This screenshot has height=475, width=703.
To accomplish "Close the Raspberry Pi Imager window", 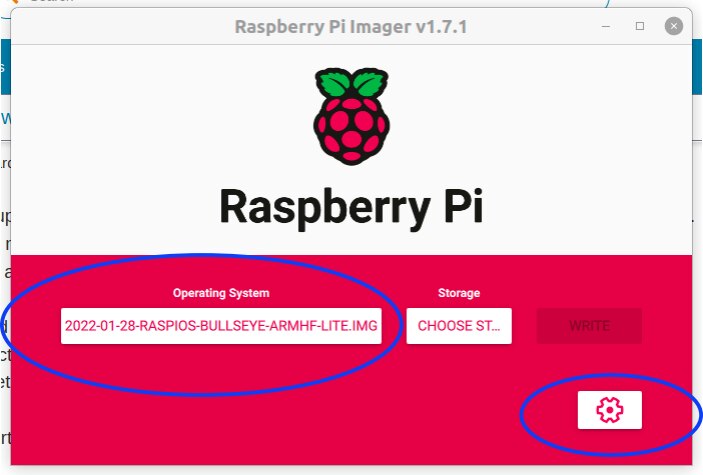I will coord(673,26).
